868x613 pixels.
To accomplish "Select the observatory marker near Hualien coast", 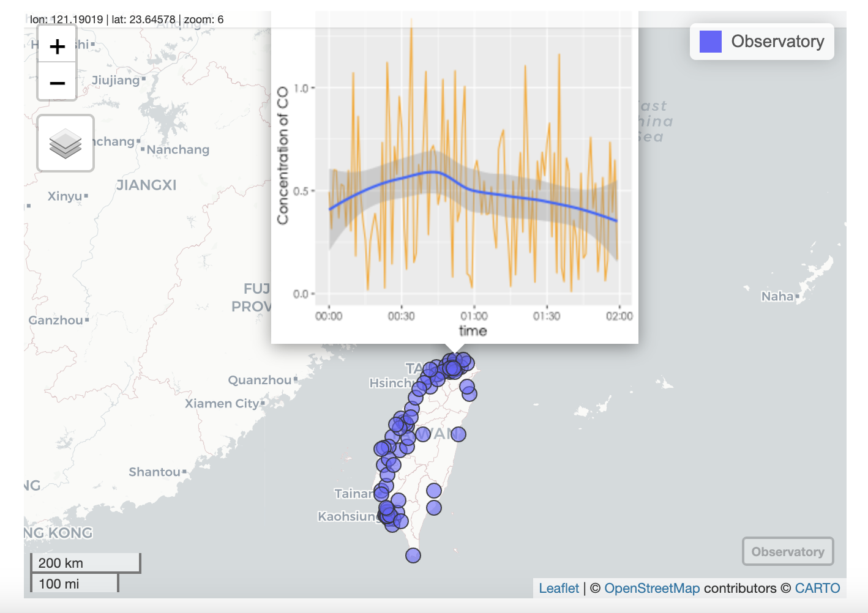I will [x=458, y=434].
